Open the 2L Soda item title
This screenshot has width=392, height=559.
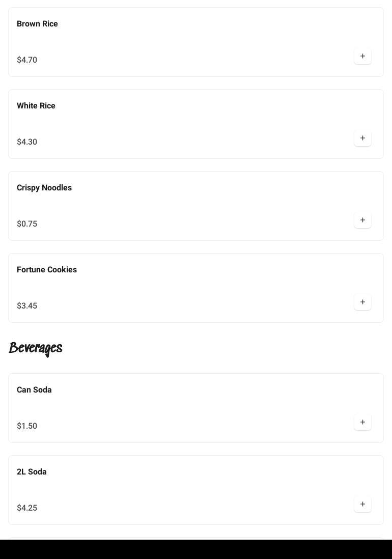(x=32, y=472)
